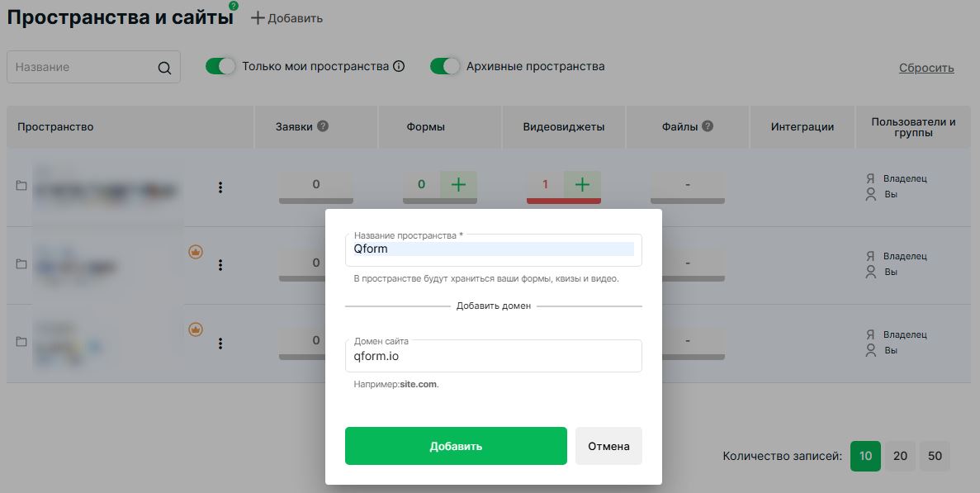
Task: Click the help icon next to Файлы
Action: 708,126
